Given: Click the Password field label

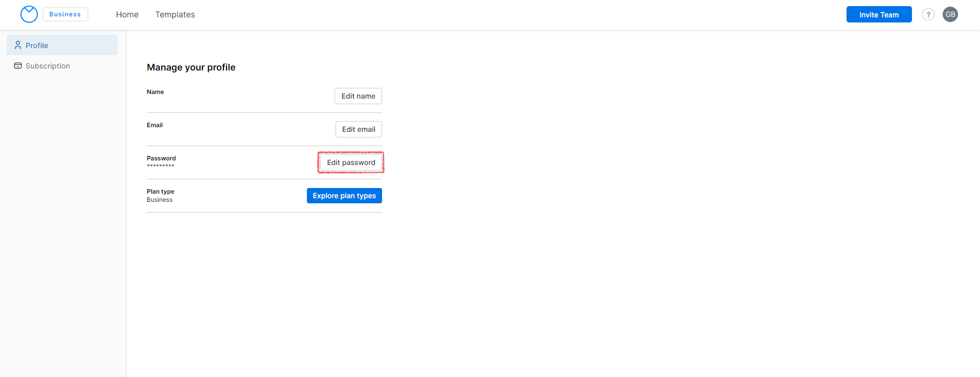Looking at the screenshot, I should (161, 158).
